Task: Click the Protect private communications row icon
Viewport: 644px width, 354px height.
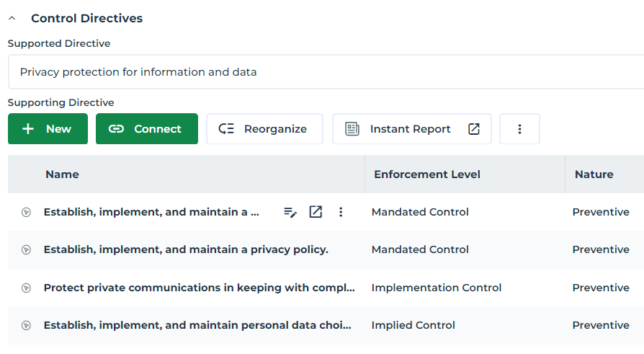Action: pyautogui.click(x=26, y=288)
